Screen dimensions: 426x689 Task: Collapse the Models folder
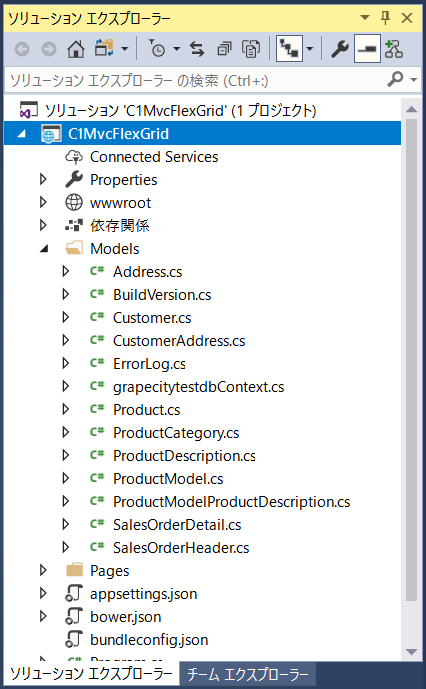click(44, 249)
